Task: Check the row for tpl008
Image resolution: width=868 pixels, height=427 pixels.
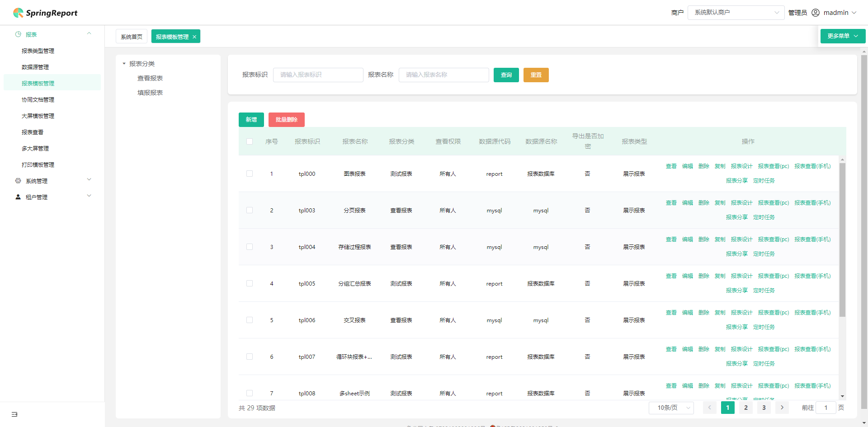Action: click(250, 393)
